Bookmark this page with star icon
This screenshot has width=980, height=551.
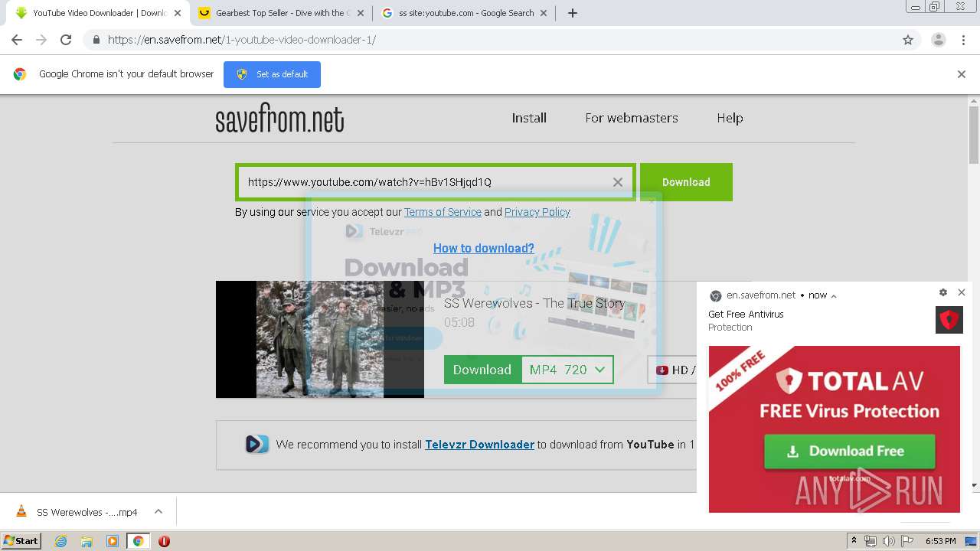coord(908,40)
